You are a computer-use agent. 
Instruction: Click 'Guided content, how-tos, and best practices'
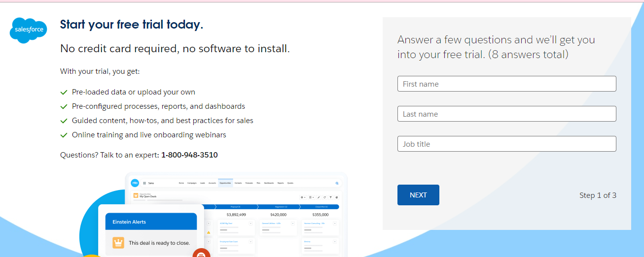(x=163, y=121)
